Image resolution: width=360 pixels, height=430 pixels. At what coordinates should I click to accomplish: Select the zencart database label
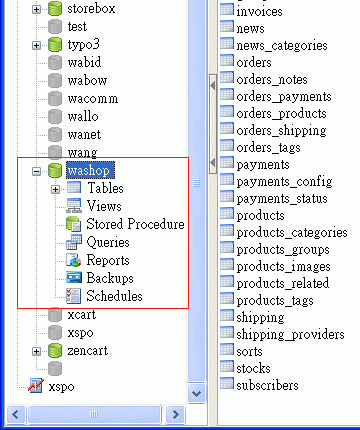coord(88,351)
